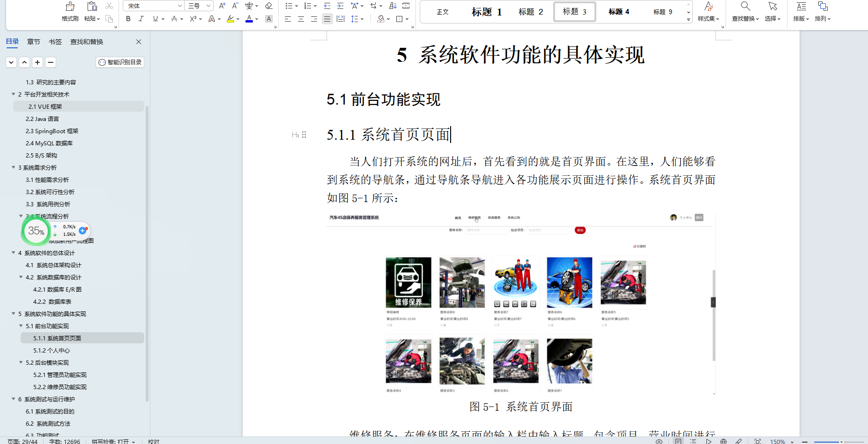Click the phonetic guide (wén) icon
This screenshot has height=444, width=868.
pos(249,6)
